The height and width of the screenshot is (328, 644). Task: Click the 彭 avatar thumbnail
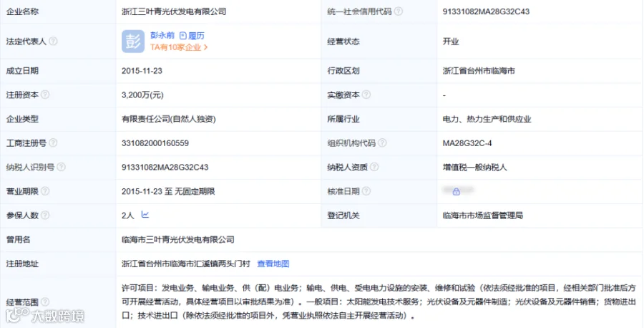click(x=133, y=41)
